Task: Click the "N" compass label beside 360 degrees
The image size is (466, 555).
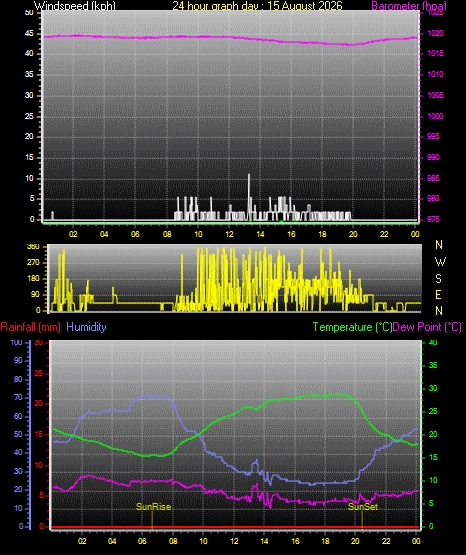Action: click(x=439, y=245)
